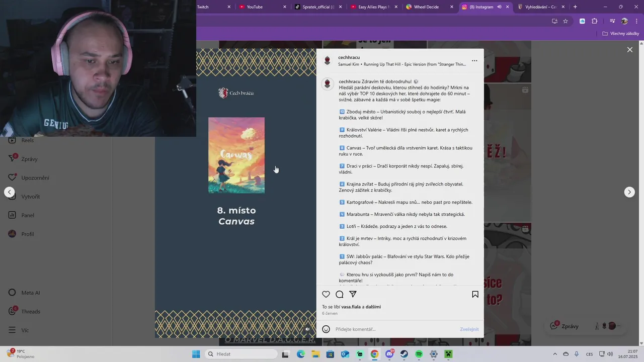Image resolution: width=644 pixels, height=362 pixels.
Task: Open Meta AI in sidebar
Action: [x=24, y=293]
